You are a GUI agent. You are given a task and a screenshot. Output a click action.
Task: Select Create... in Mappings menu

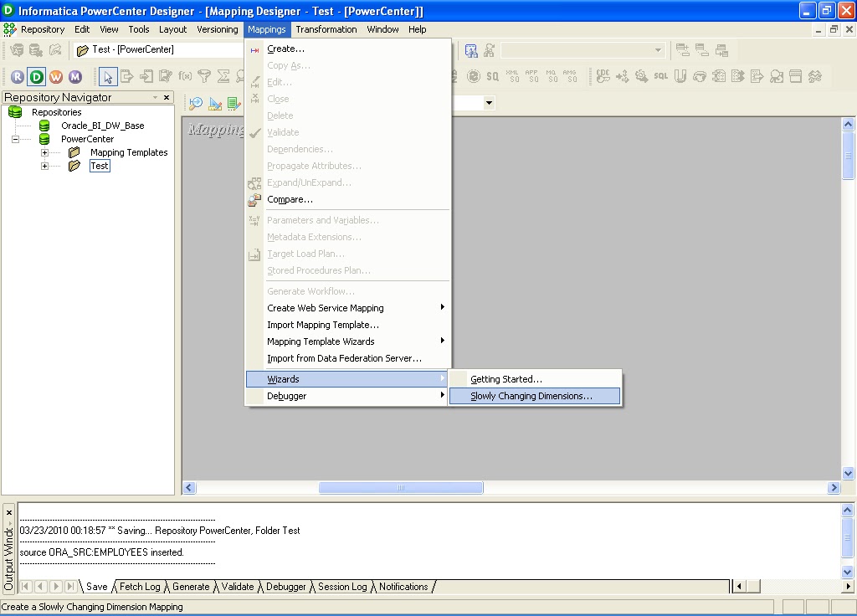(348, 49)
